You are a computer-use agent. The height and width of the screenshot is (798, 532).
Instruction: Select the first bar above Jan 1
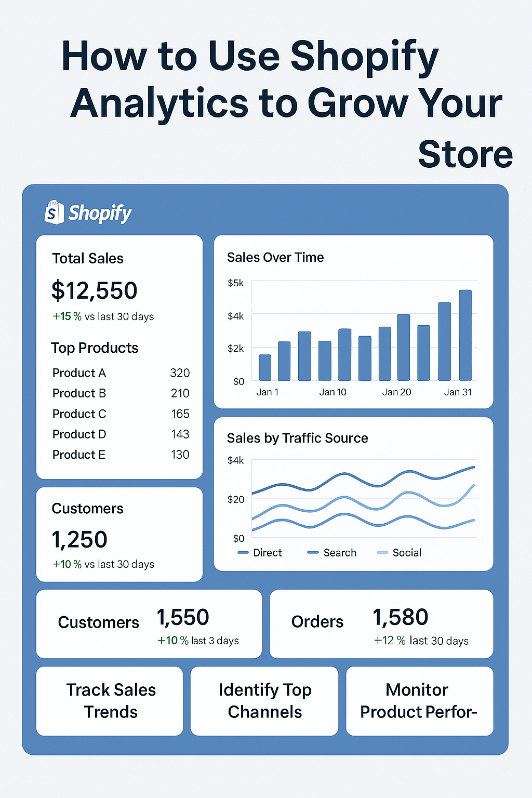[x=265, y=367]
